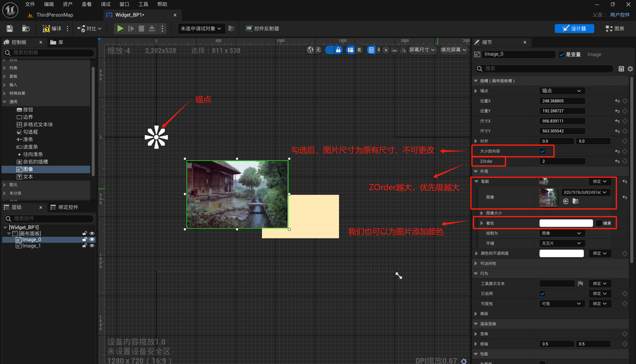Click the 搜索控制板 search field

(49, 53)
